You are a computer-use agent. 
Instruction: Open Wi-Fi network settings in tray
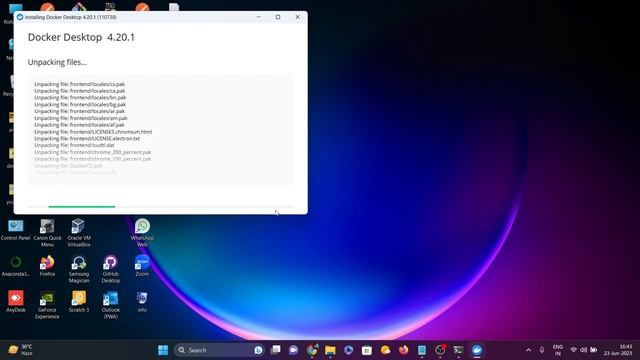573,350
